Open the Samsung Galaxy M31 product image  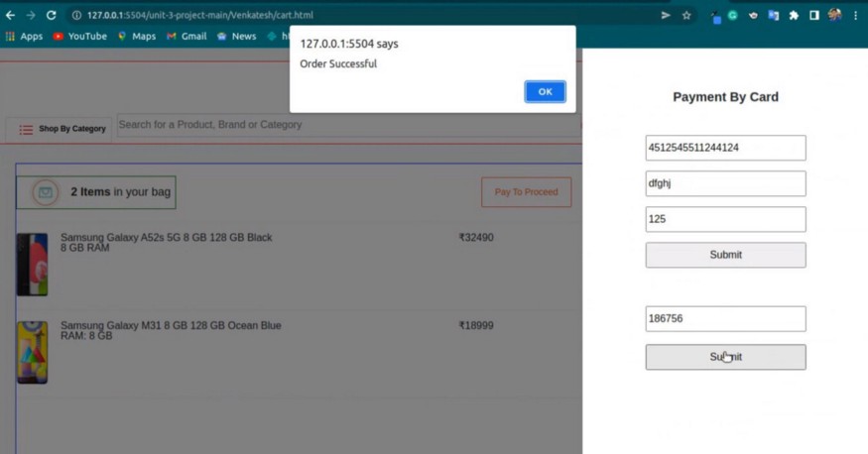click(x=32, y=352)
